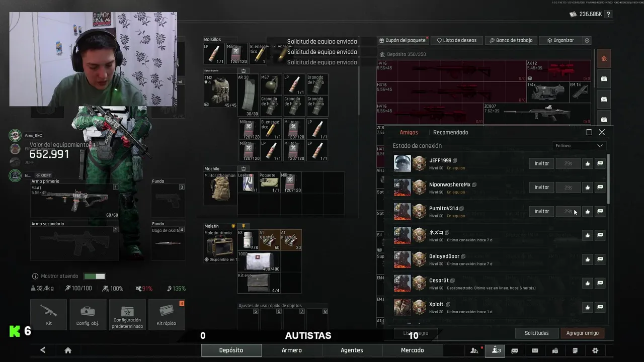Select the ZC807 rifle in depot
The width and height of the screenshot is (644, 362).
tap(537, 114)
